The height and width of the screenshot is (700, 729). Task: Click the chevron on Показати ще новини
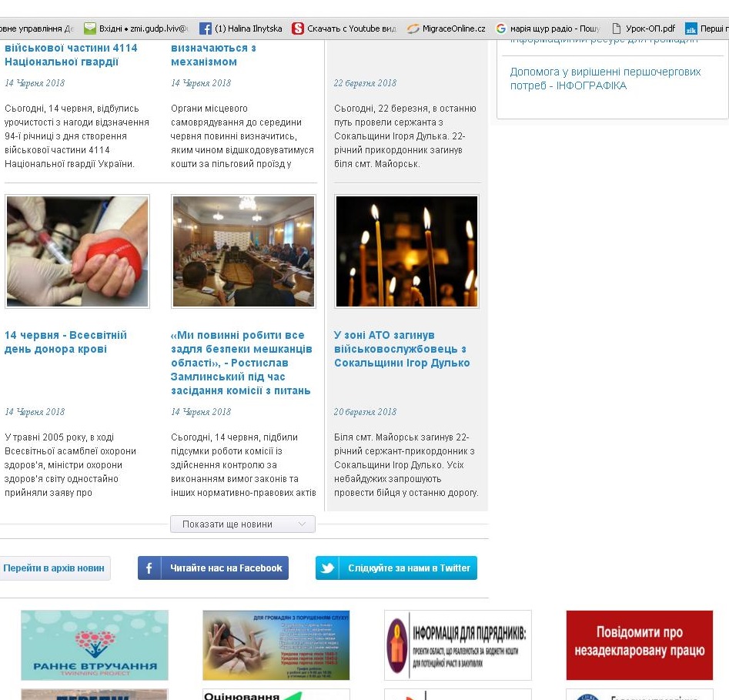click(x=302, y=524)
